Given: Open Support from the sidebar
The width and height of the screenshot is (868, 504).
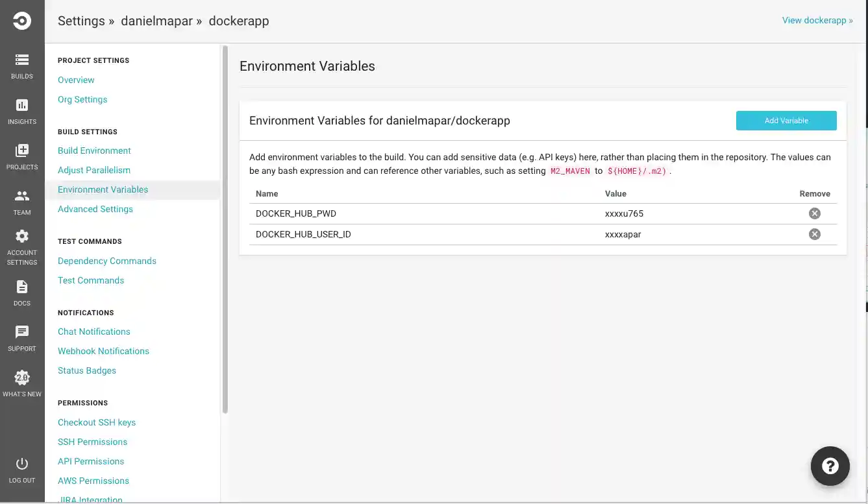Looking at the screenshot, I should click(22, 336).
